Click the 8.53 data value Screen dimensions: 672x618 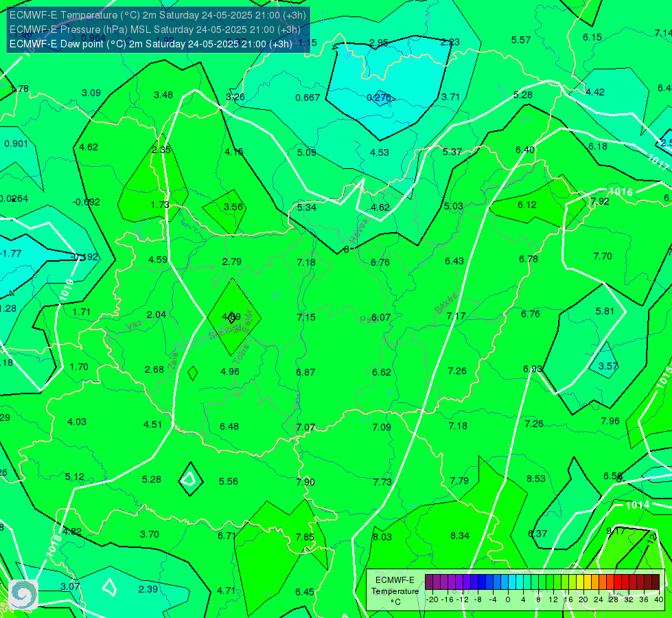click(x=536, y=479)
